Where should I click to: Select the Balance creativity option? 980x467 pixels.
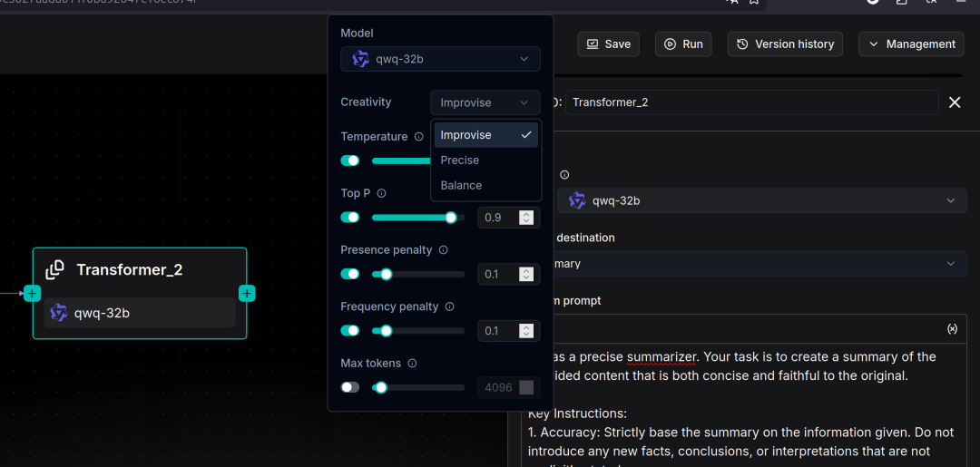click(x=486, y=185)
